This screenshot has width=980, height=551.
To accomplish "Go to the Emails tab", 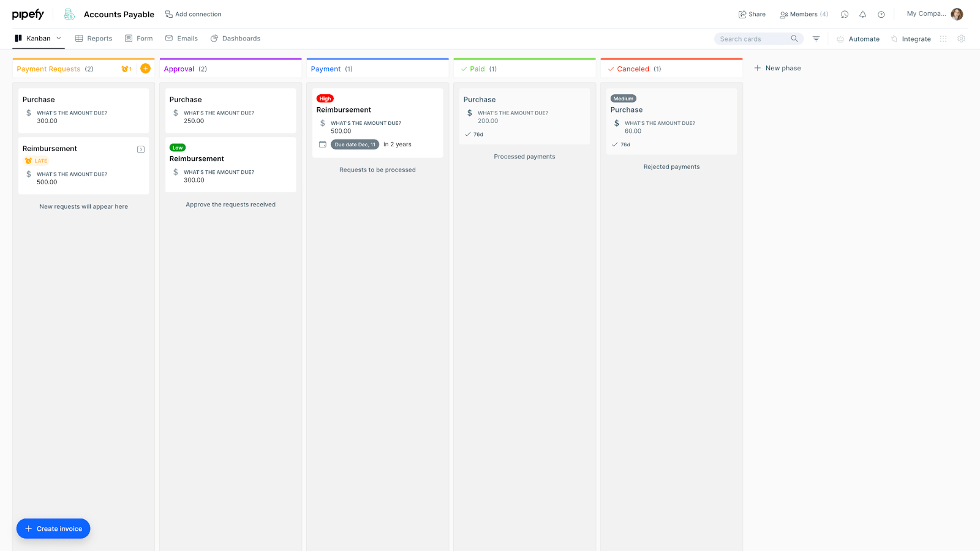I will click(x=181, y=39).
